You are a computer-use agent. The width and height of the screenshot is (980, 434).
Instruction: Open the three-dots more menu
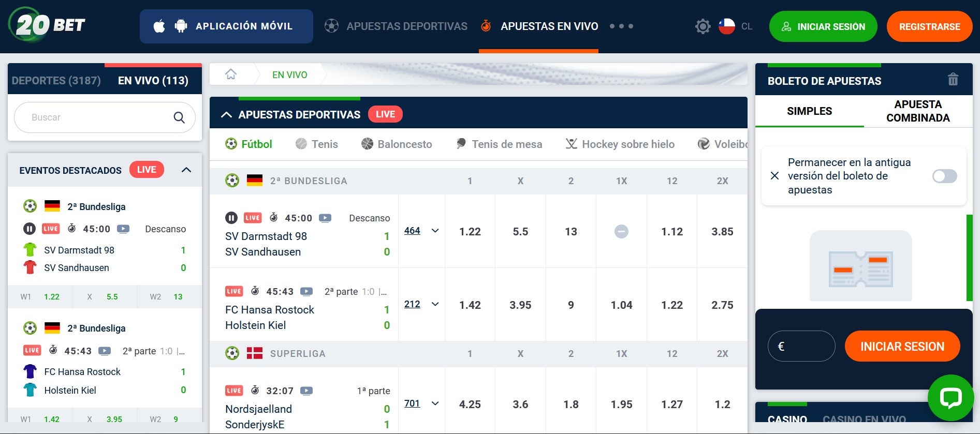[x=621, y=26]
